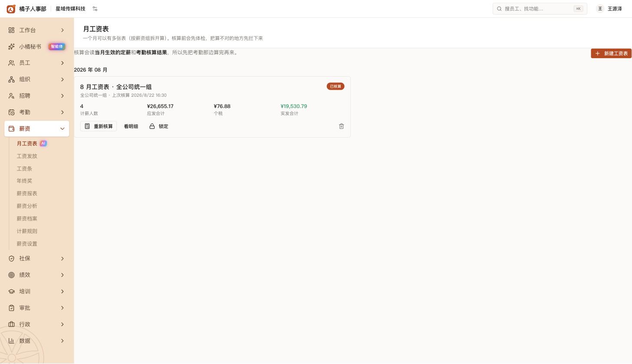Delete the 8 月工资表 with trash icon

(342, 126)
